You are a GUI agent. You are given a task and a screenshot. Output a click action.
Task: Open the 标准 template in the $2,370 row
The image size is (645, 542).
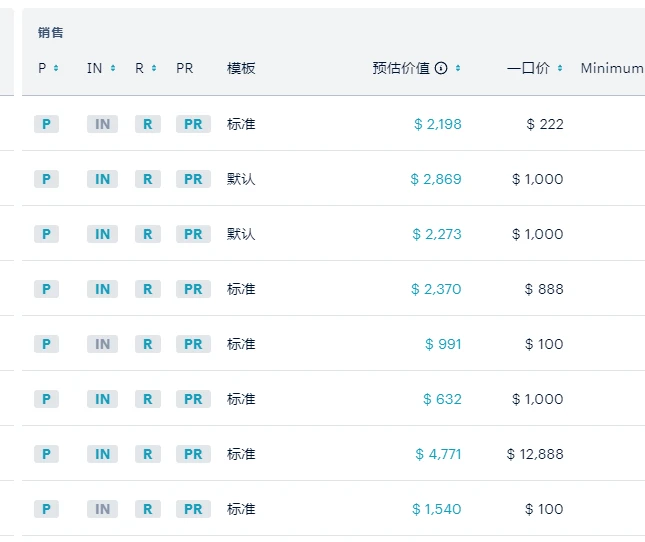(241, 289)
